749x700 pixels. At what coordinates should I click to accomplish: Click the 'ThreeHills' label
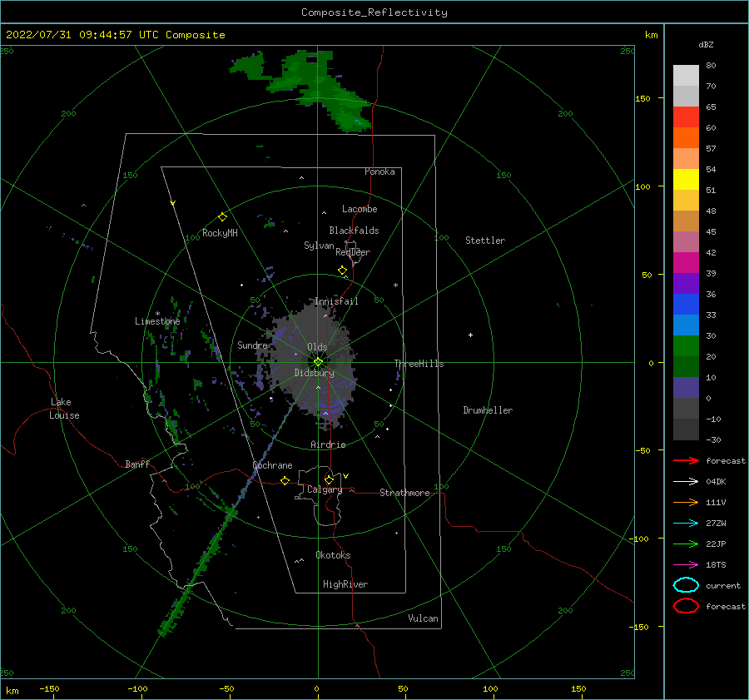click(x=419, y=364)
